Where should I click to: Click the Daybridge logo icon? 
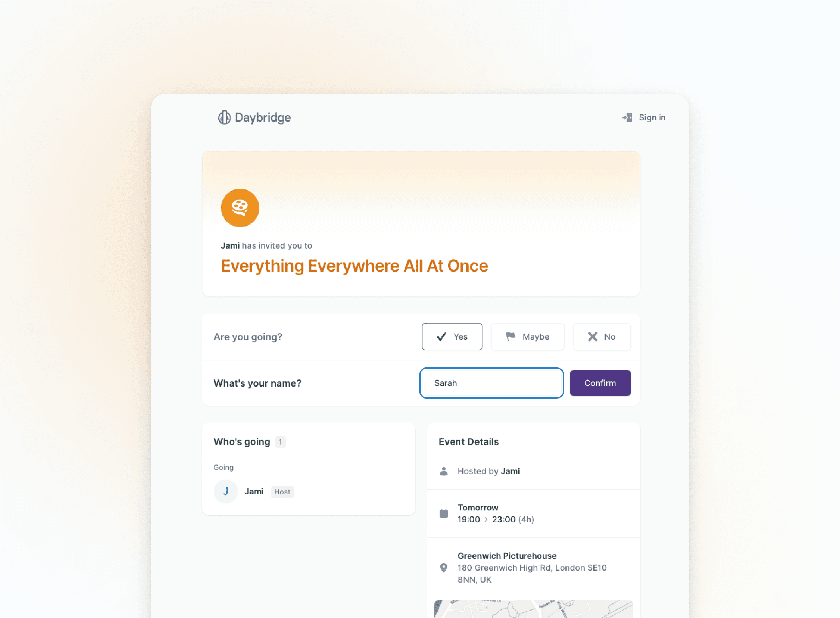[224, 118]
